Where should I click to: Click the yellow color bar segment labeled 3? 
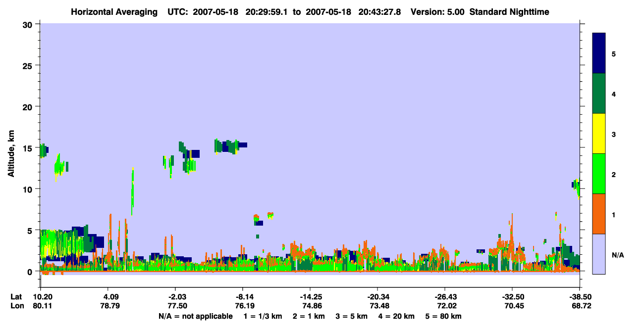click(599, 134)
